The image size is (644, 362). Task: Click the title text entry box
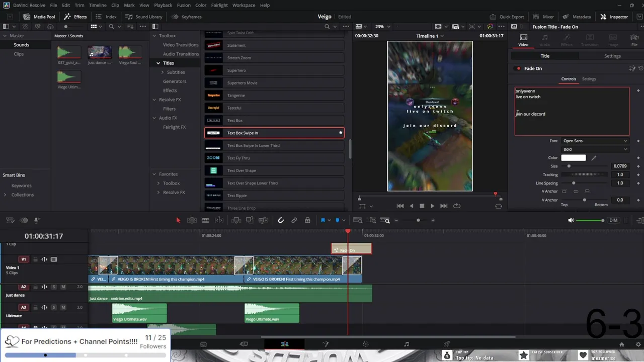572,111
